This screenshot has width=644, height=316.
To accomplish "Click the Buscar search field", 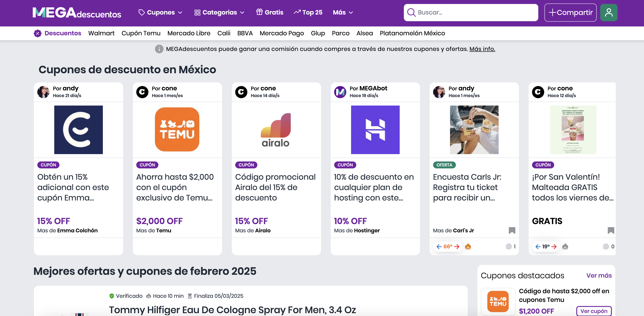I will click(x=471, y=13).
